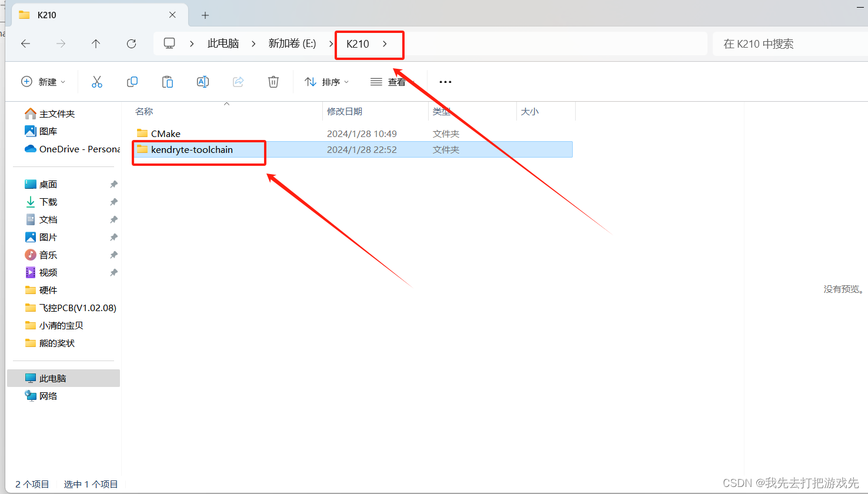Unpin 图片 using its pin icon
Viewport: 868px width, 494px height.
point(113,237)
